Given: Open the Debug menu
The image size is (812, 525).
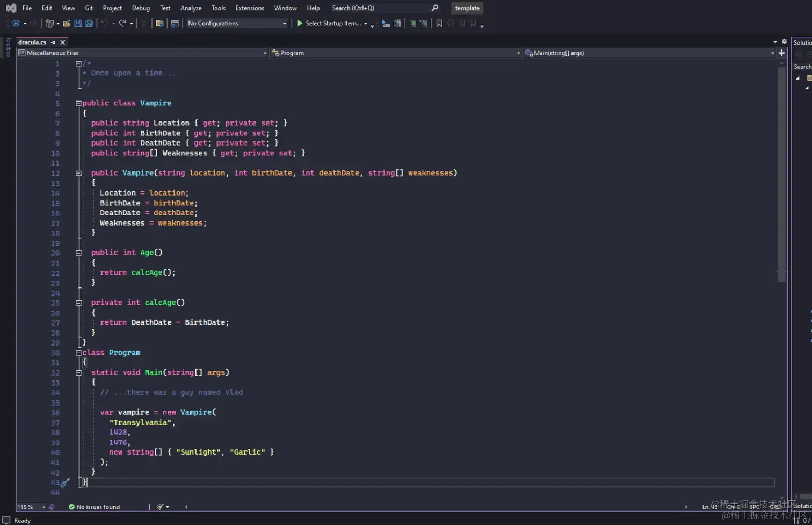Looking at the screenshot, I should click(140, 8).
